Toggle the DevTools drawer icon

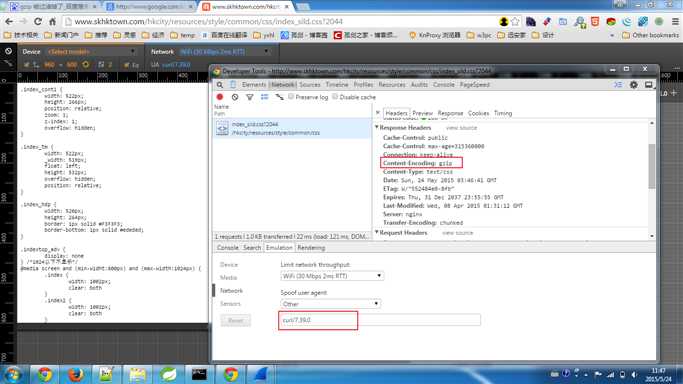pyautogui.click(x=619, y=85)
